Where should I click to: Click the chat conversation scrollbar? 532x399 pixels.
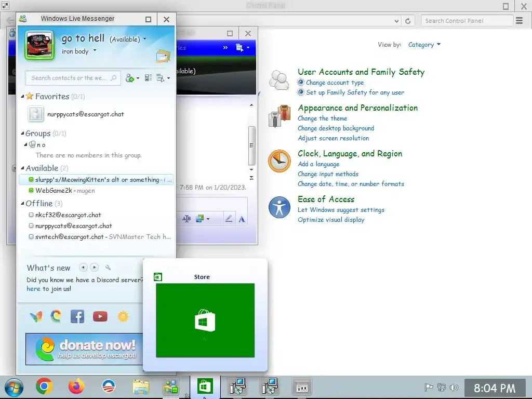pyautogui.click(x=251, y=145)
